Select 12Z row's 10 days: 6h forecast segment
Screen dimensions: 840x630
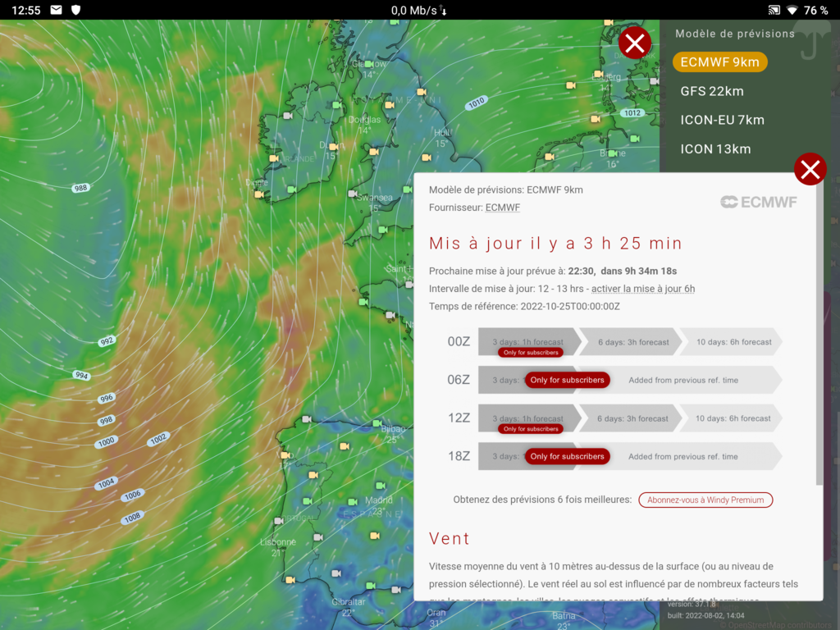734,418
